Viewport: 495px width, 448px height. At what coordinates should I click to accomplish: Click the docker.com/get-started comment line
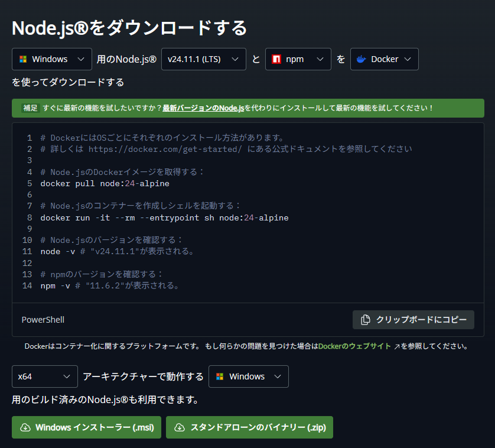click(x=226, y=149)
